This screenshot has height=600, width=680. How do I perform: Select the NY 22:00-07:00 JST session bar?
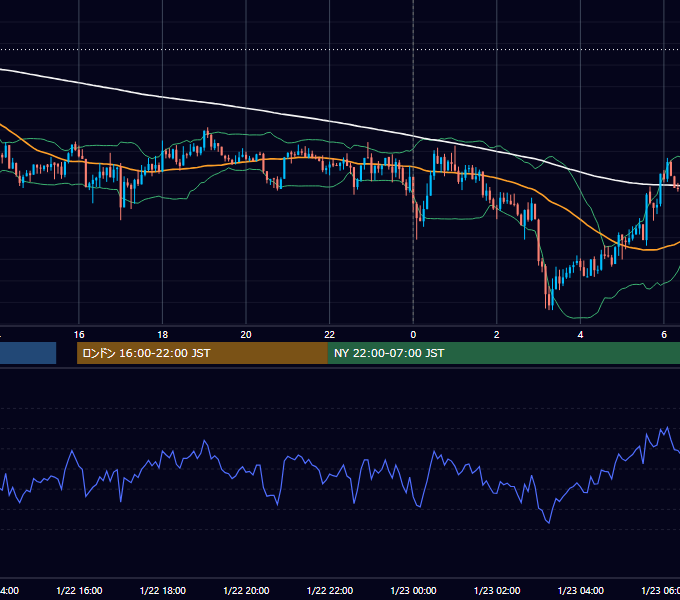pyautogui.click(x=503, y=353)
